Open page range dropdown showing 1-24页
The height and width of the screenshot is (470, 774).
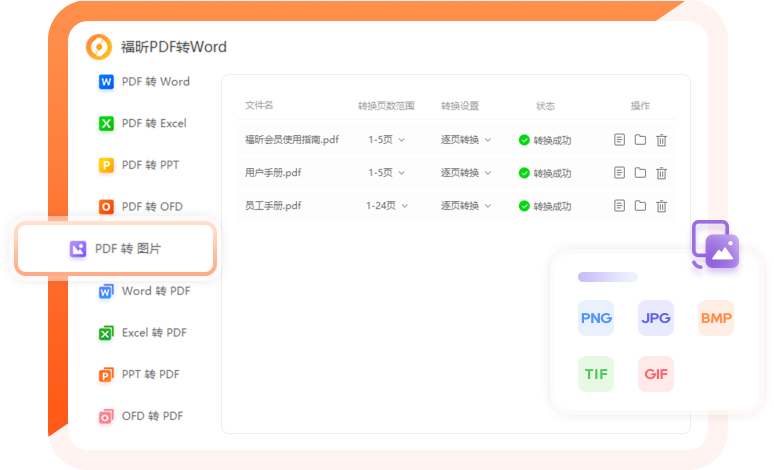pyautogui.click(x=388, y=206)
